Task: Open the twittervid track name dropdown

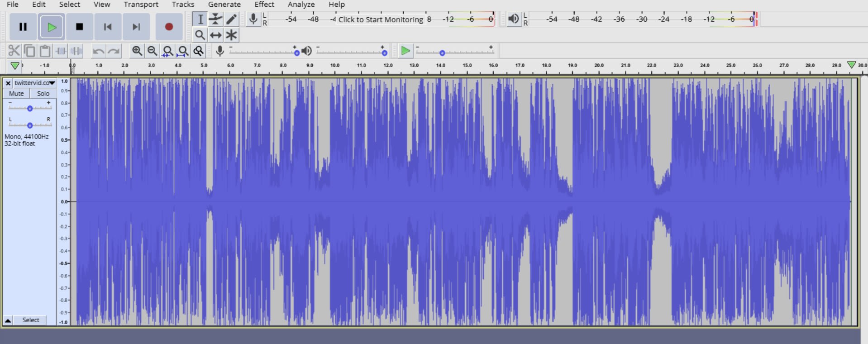Action: [34, 83]
